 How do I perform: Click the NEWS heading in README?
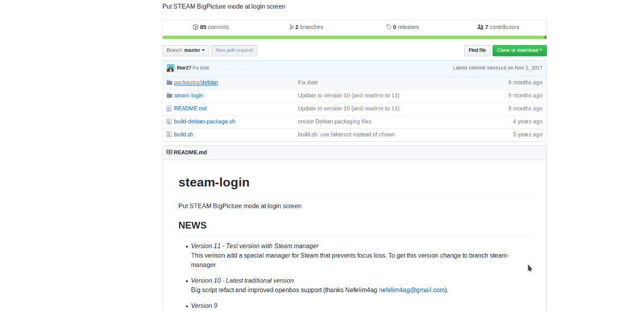tap(193, 225)
